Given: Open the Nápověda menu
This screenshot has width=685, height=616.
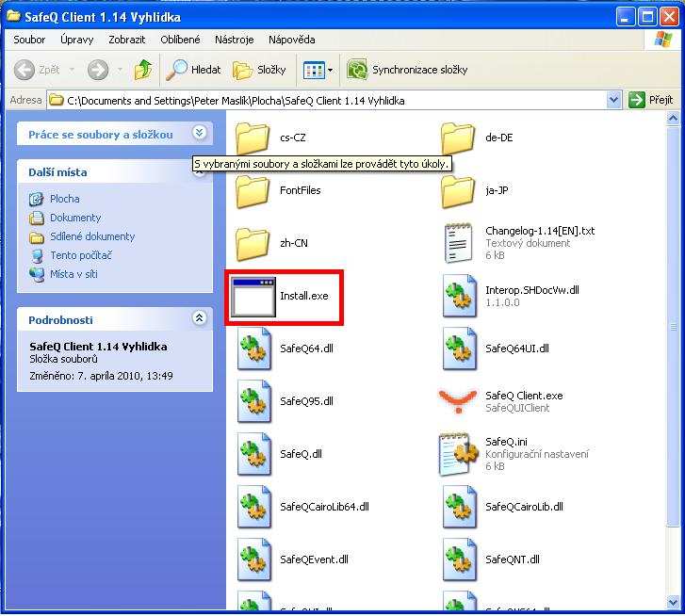Looking at the screenshot, I should pyautogui.click(x=291, y=40).
